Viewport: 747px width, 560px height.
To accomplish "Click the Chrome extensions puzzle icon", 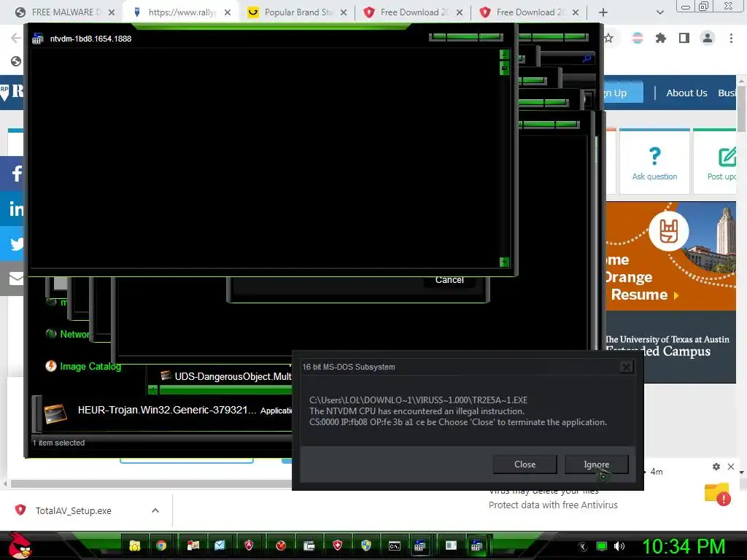I will click(660, 38).
